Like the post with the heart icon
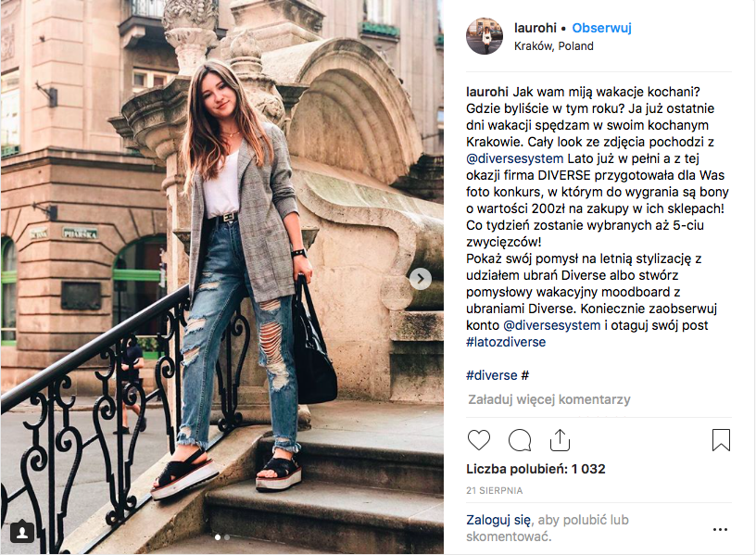756x555 pixels. 479,439
